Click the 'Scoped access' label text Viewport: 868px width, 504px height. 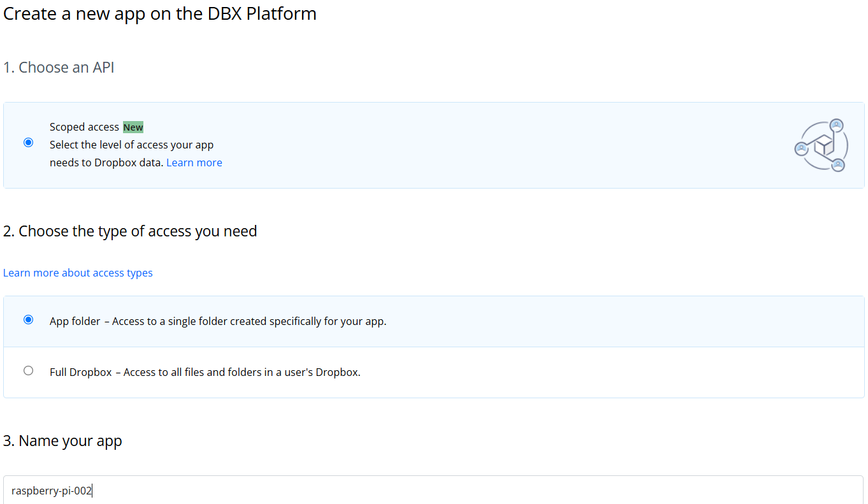[x=84, y=127]
